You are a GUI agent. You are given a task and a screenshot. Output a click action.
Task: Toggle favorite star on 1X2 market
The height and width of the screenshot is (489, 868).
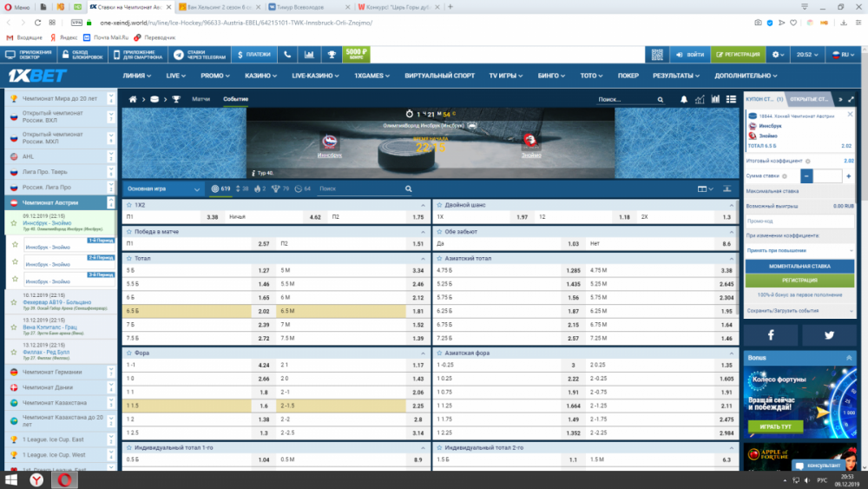point(128,205)
